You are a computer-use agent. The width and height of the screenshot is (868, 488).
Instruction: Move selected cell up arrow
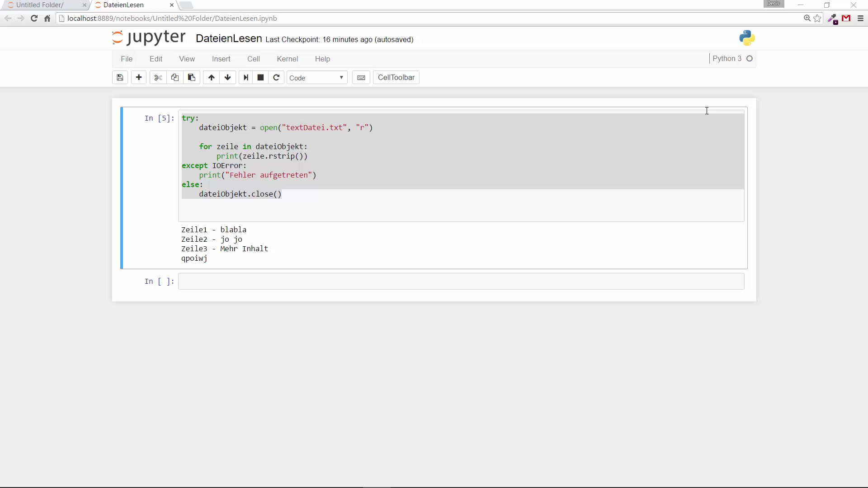click(211, 78)
